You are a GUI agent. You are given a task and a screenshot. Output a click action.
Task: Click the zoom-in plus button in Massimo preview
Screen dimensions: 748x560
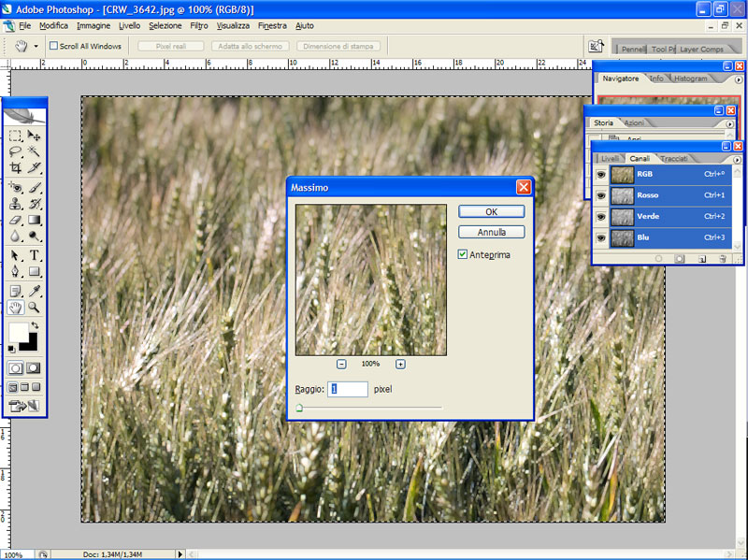[x=400, y=364]
